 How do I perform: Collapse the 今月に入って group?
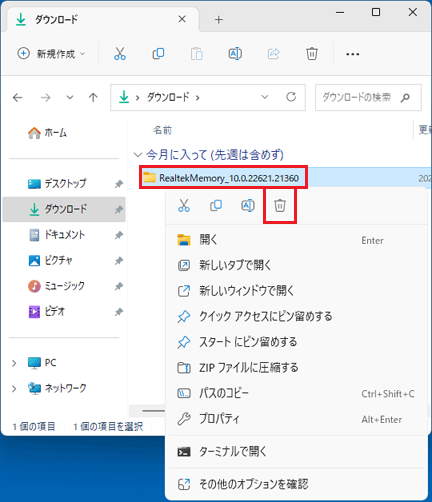pos(138,155)
